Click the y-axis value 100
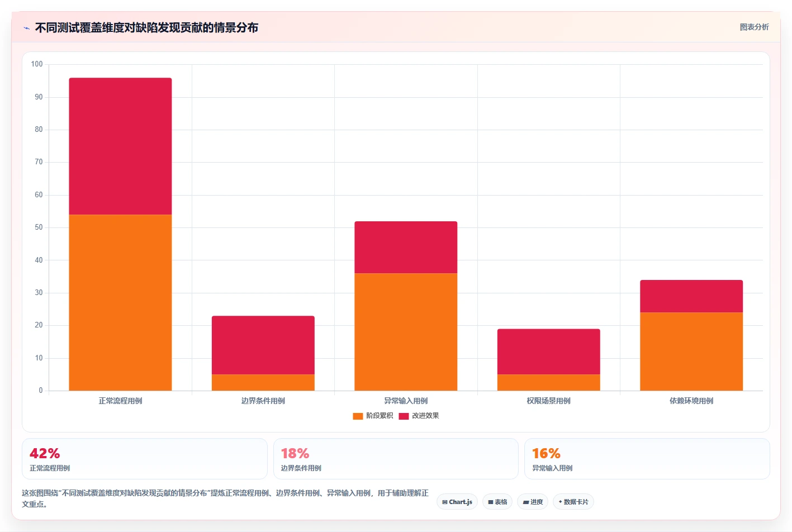Viewport: 792px width, 532px height. coord(37,64)
